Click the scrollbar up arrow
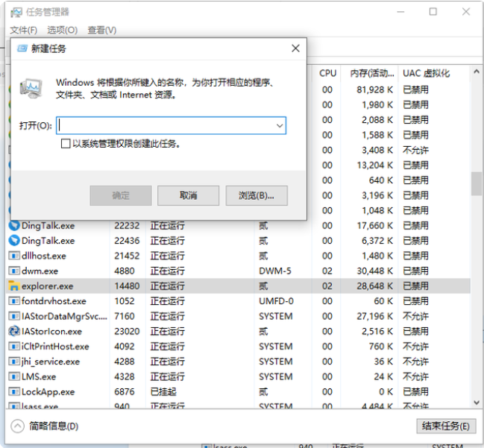 click(477, 72)
